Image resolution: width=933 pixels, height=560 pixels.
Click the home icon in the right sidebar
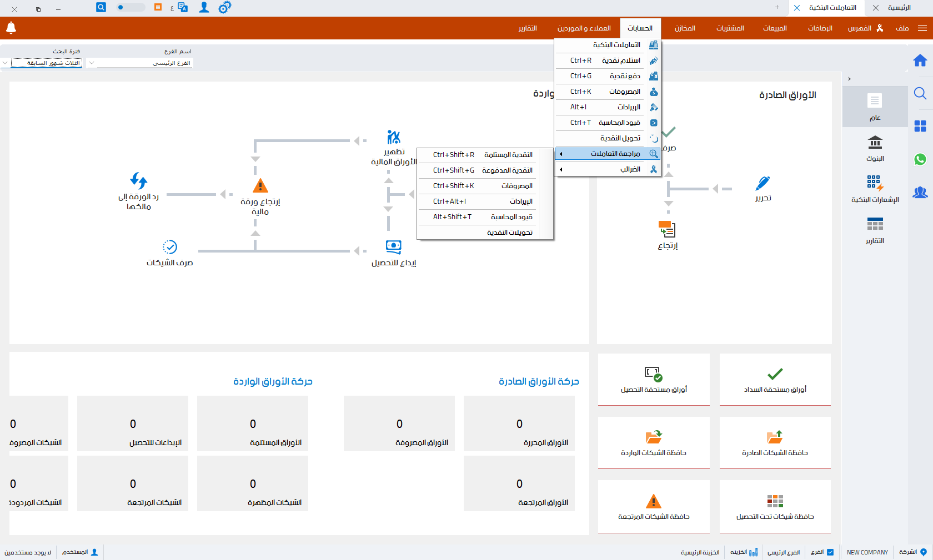[x=920, y=60]
